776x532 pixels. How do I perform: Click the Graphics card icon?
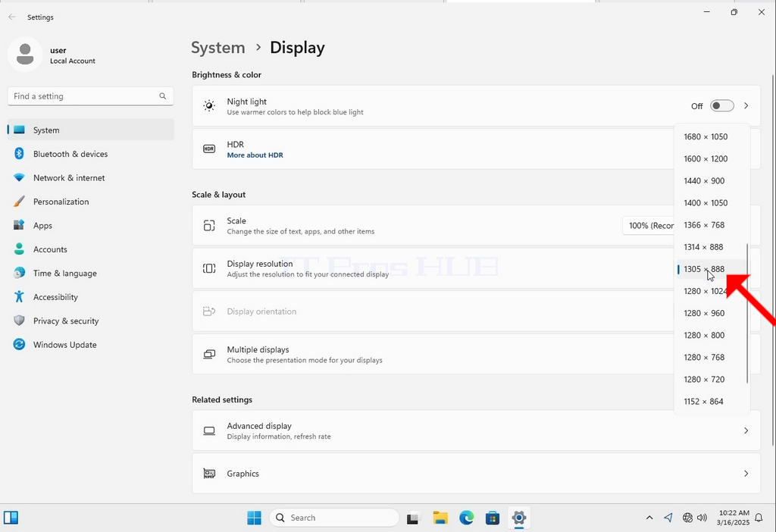[x=209, y=474]
